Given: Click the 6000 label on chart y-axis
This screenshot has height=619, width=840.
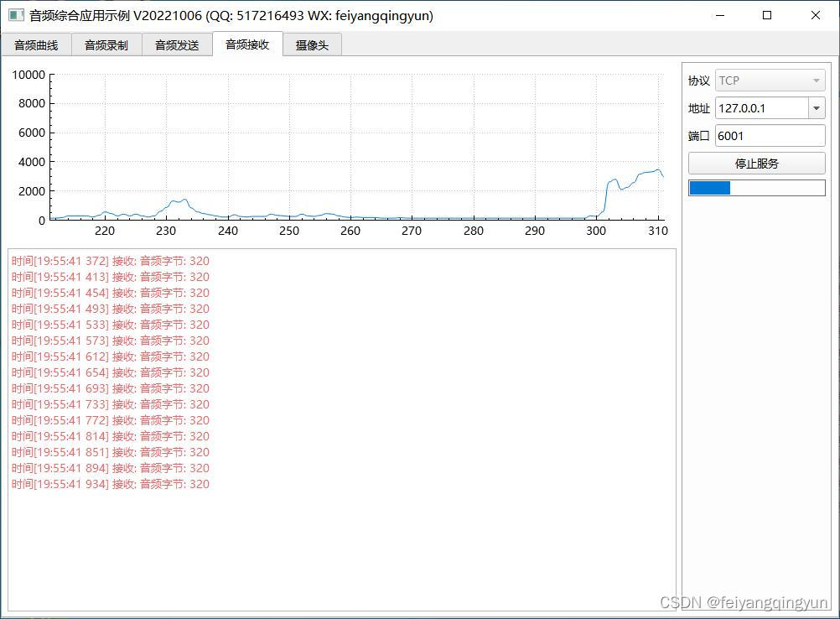Looking at the screenshot, I should (32, 133).
